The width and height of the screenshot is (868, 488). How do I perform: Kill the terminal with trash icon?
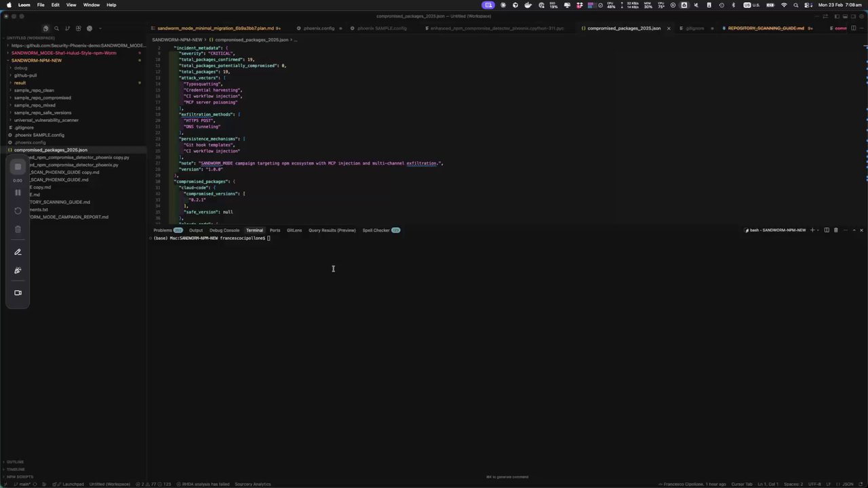pyautogui.click(x=835, y=230)
